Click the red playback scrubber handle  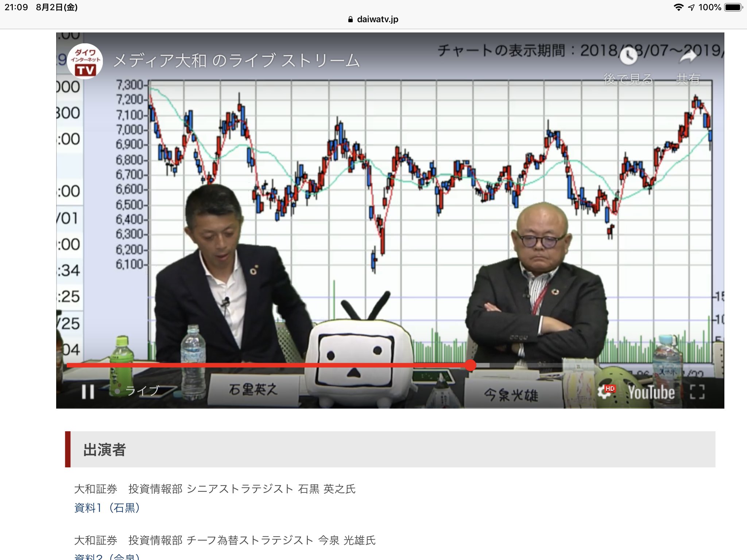point(471,365)
